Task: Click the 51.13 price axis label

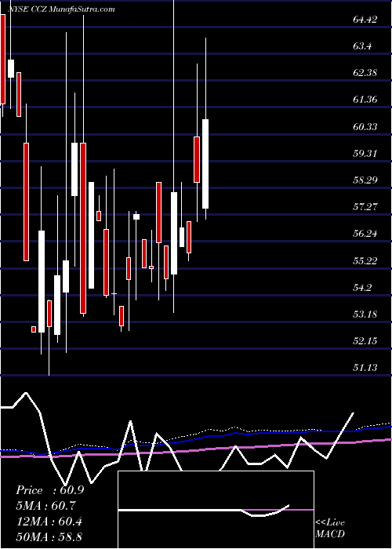Action: [365, 367]
